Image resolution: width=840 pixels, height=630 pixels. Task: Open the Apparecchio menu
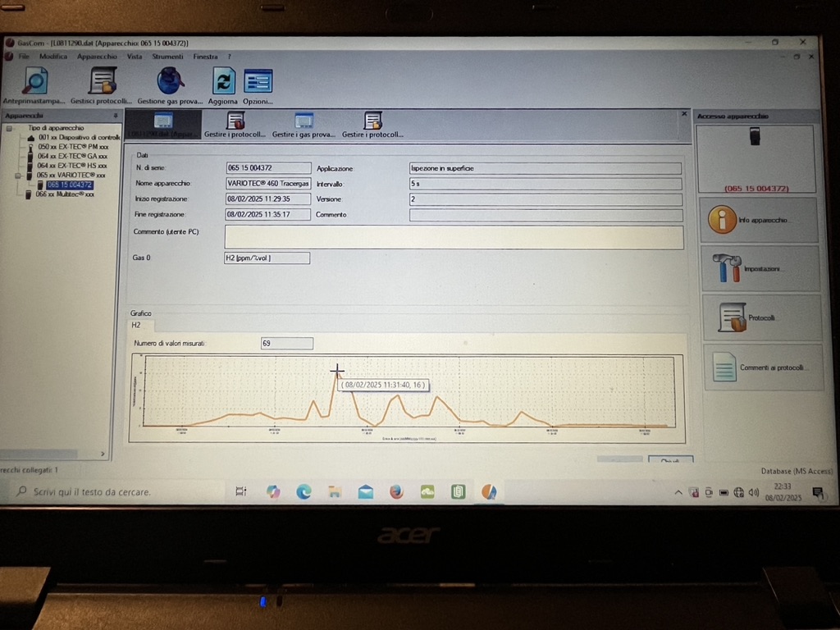point(97,57)
